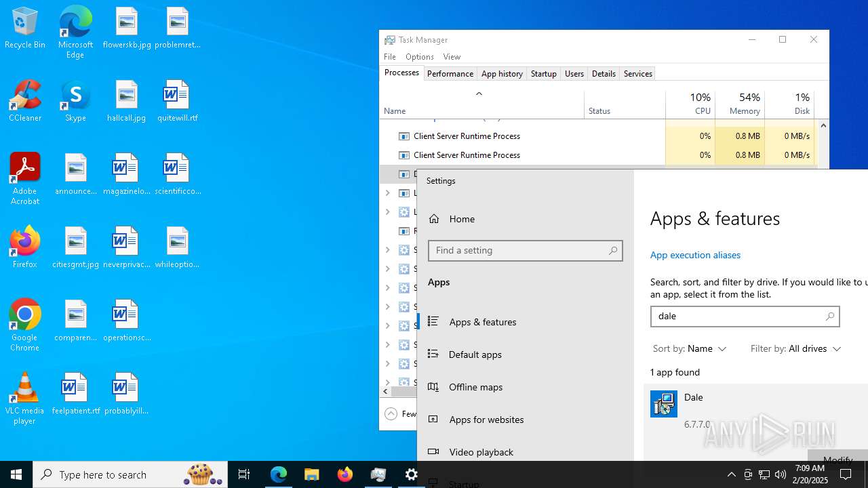
Task: Select the neverprivac... Word document
Action: (x=127, y=248)
